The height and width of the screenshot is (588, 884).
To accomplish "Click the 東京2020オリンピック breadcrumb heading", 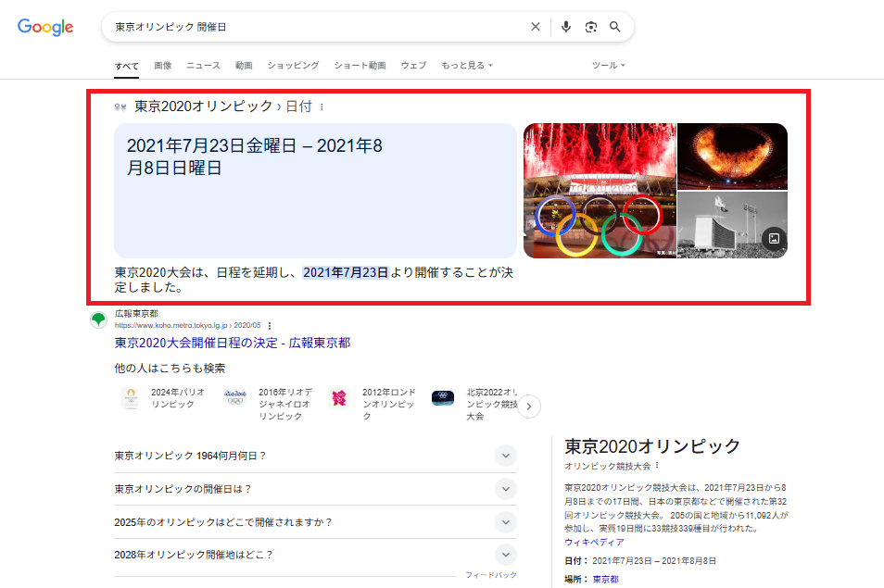I will click(204, 106).
